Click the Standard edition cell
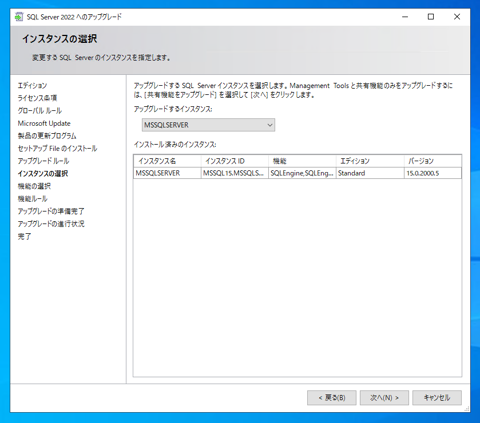Image resolution: width=480 pixels, height=423 pixels. pyautogui.click(x=370, y=173)
